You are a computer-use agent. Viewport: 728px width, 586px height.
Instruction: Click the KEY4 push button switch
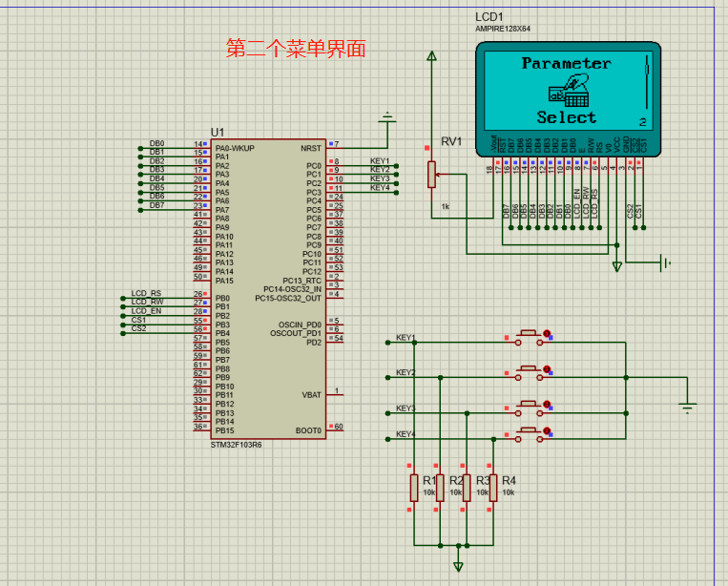coord(530,434)
